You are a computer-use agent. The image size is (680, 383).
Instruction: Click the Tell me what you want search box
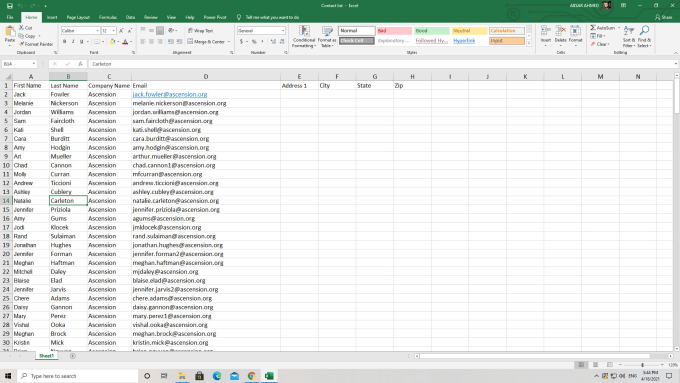[272, 17]
